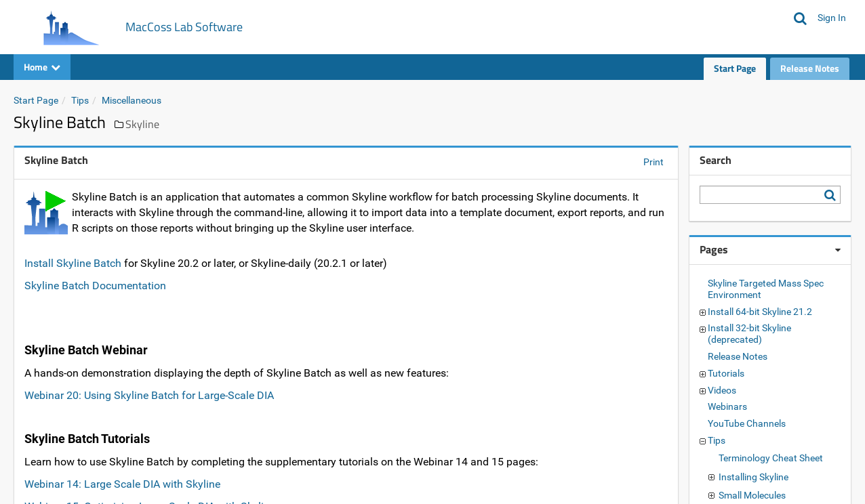Open Tips page in tree

717,441
